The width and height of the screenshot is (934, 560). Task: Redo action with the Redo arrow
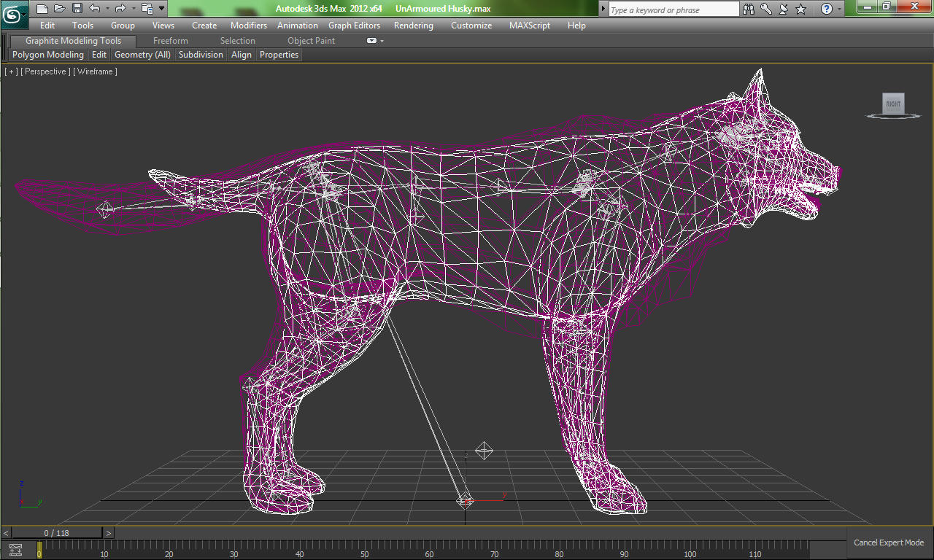(120, 9)
